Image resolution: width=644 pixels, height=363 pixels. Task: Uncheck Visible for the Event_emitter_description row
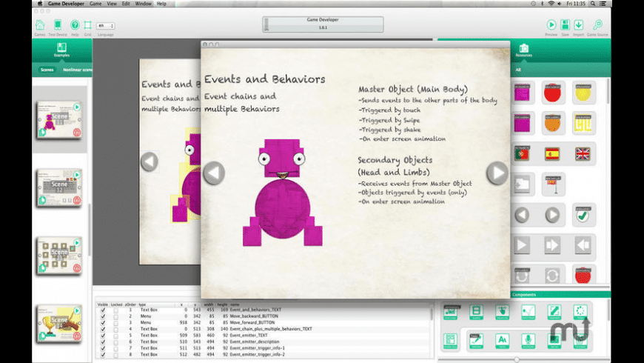click(102, 342)
